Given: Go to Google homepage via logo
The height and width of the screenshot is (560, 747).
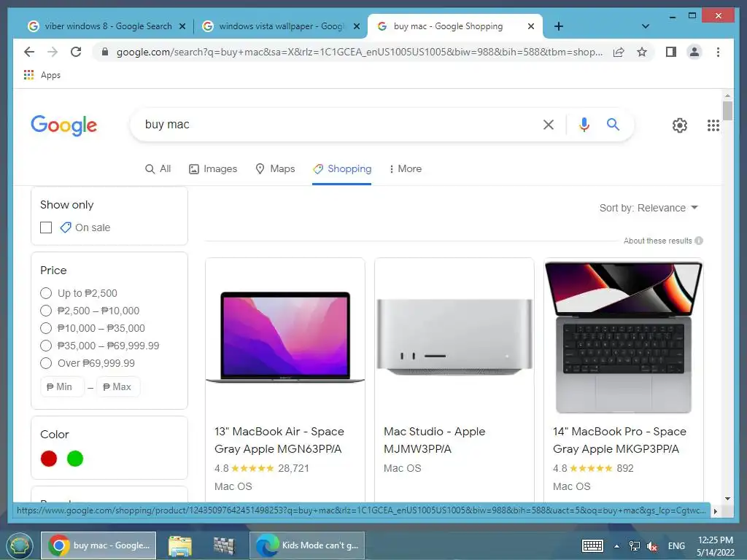Looking at the screenshot, I should 64,125.
